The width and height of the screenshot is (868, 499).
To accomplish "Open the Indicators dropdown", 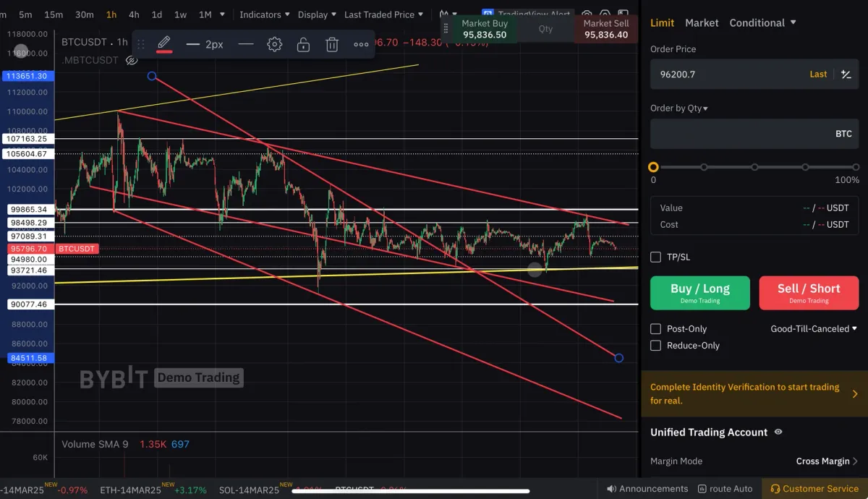I will tap(265, 14).
